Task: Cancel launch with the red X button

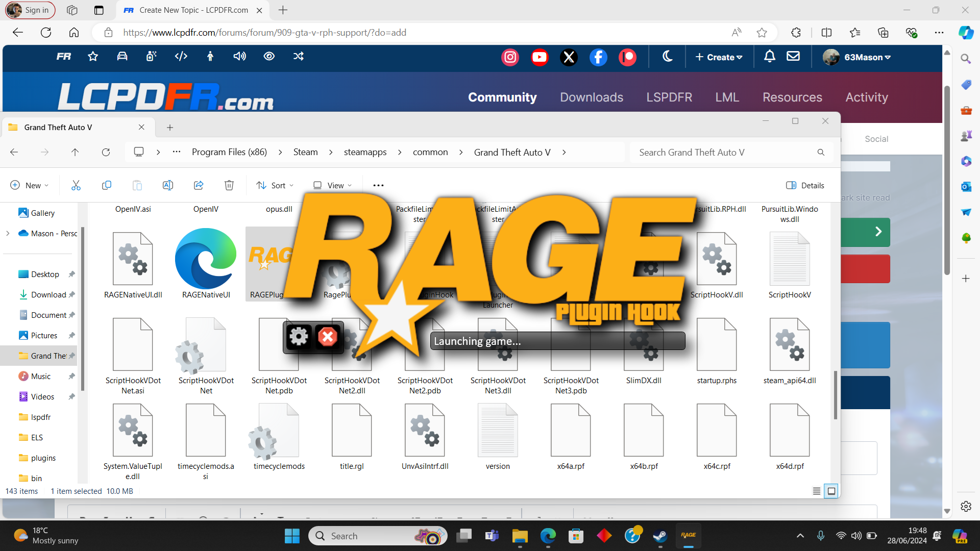Action: [328, 337]
